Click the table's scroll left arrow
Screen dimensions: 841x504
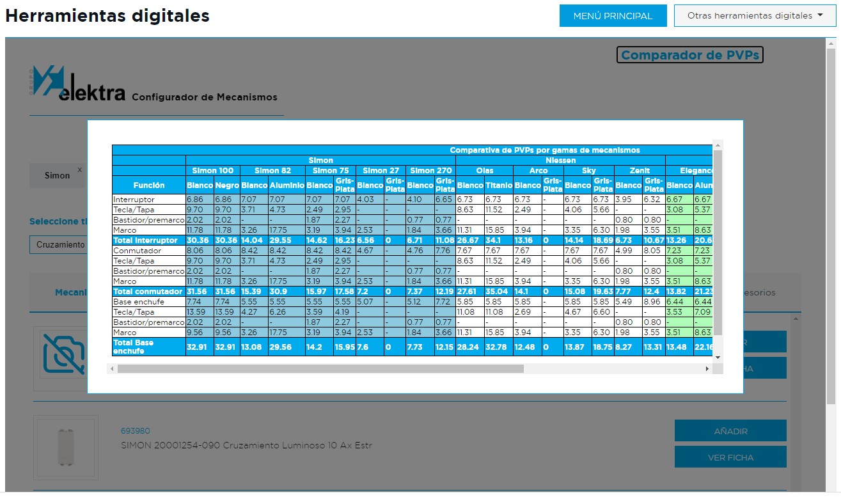coord(113,368)
